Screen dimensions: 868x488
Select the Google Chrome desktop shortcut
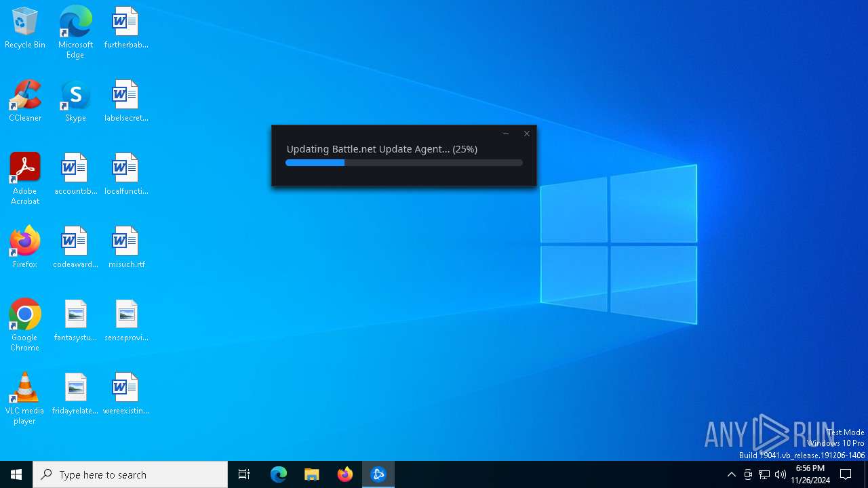(25, 325)
